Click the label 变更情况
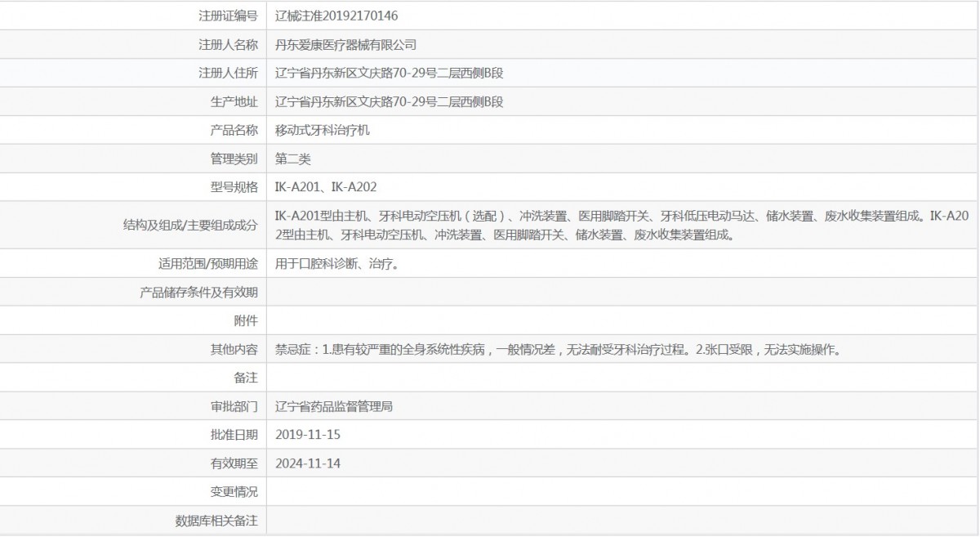The width and height of the screenshot is (980, 537). coord(234,492)
